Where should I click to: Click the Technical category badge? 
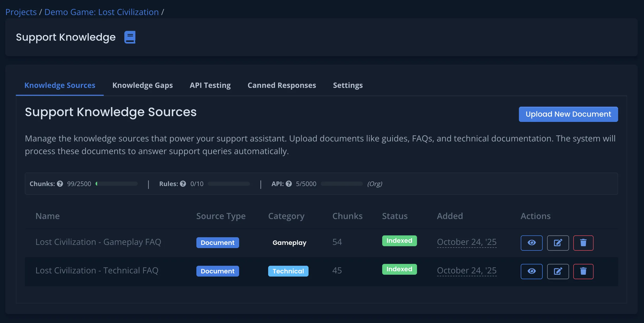pos(288,271)
